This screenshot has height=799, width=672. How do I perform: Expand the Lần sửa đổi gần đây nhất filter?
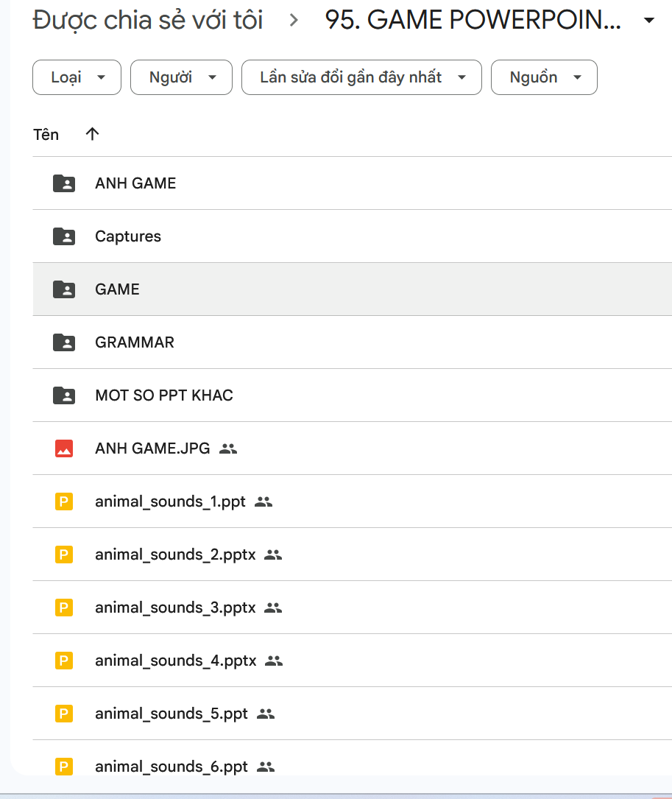pos(361,77)
